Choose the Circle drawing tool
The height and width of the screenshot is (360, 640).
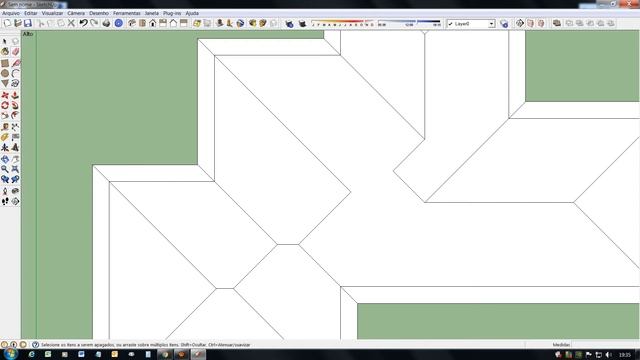click(5, 73)
